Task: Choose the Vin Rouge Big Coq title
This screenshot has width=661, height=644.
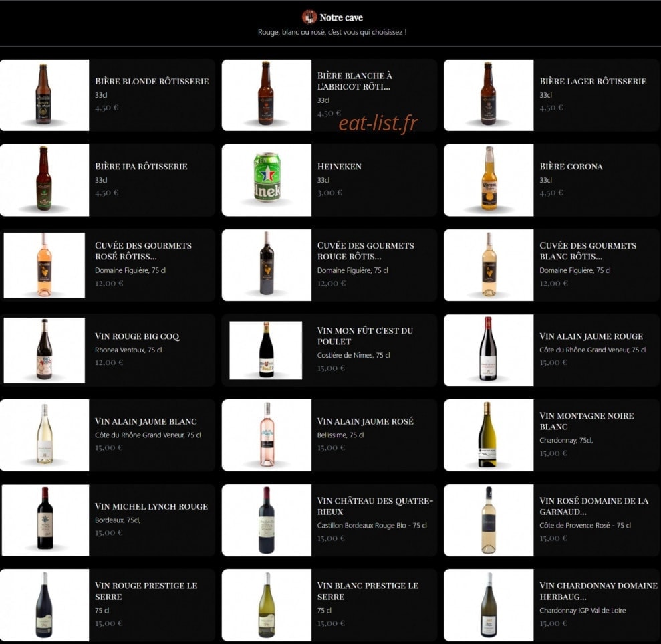Action: pyautogui.click(x=137, y=336)
